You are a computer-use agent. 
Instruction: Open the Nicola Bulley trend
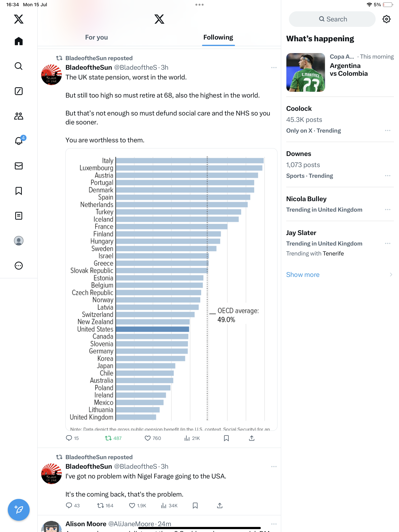[x=306, y=199]
